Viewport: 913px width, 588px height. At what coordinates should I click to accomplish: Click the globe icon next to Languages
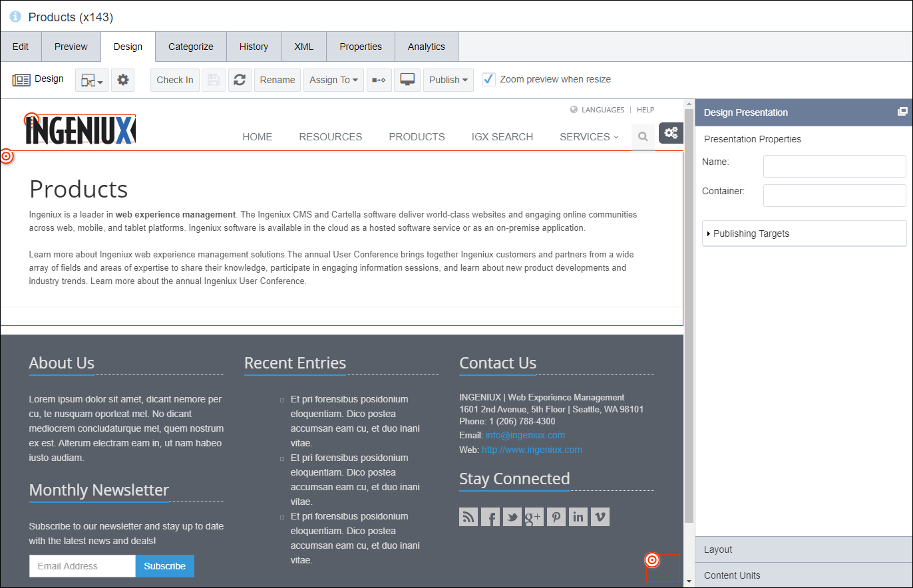(574, 110)
